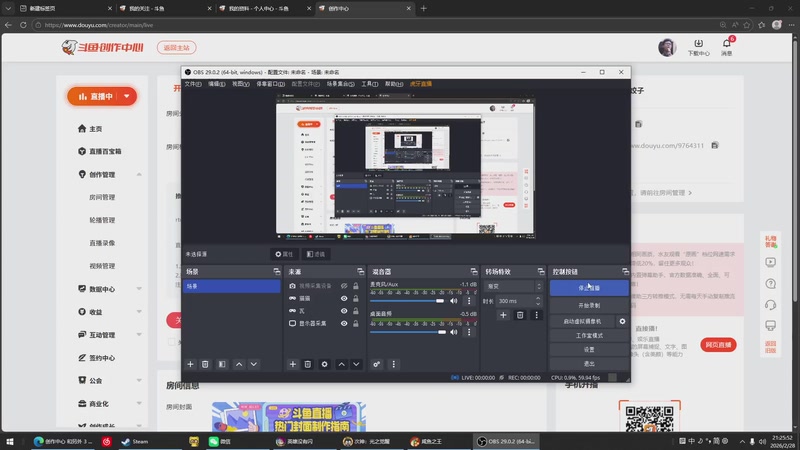
Task: Mute the 桌面音频 audio channel
Action: [x=454, y=332]
